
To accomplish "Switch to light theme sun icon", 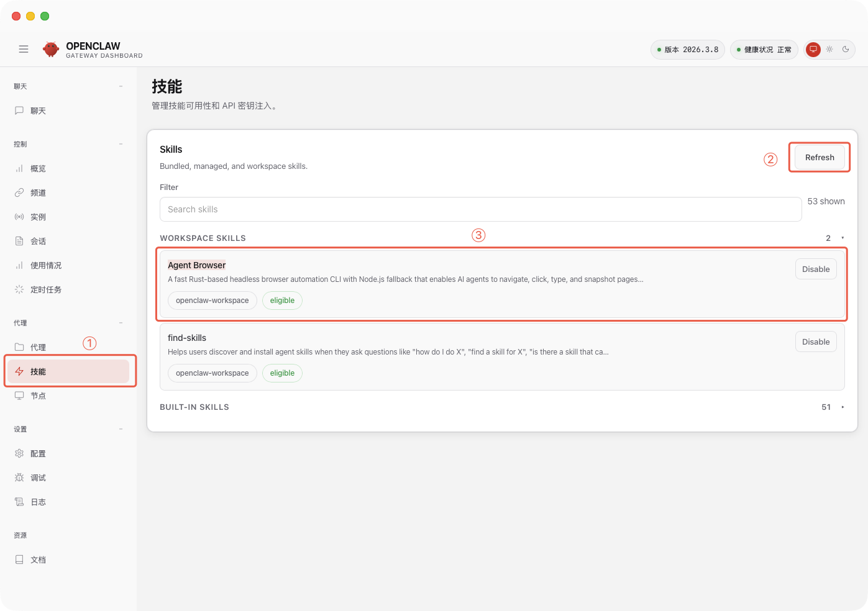I will (829, 49).
